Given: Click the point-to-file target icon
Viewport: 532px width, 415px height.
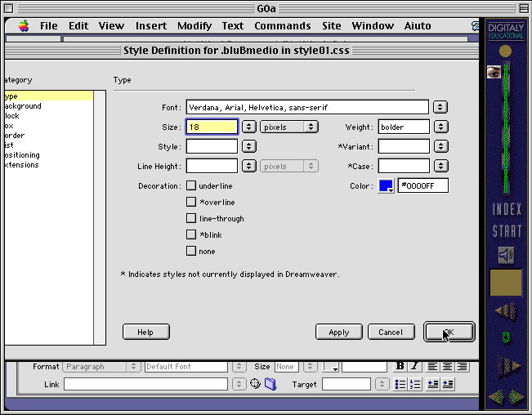Looking at the screenshot, I should (255, 383).
